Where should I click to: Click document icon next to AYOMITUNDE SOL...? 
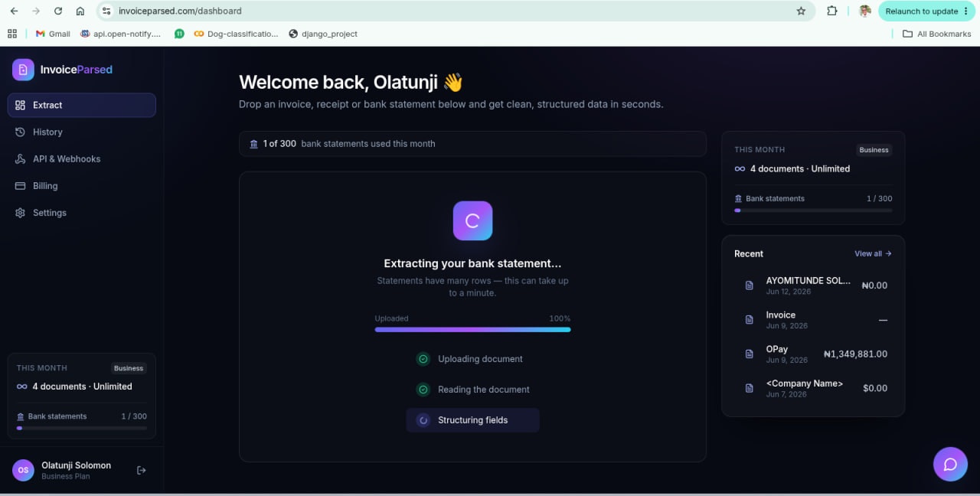(750, 286)
